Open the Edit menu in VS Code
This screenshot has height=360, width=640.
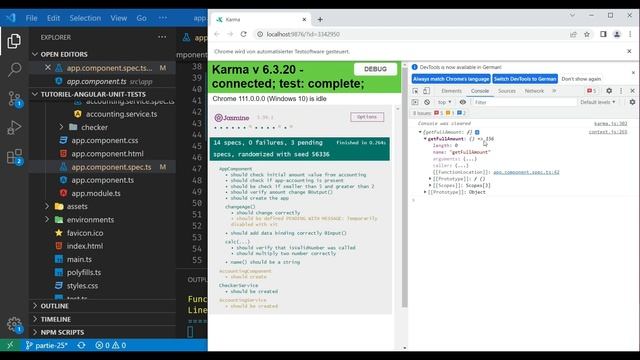coord(53,18)
